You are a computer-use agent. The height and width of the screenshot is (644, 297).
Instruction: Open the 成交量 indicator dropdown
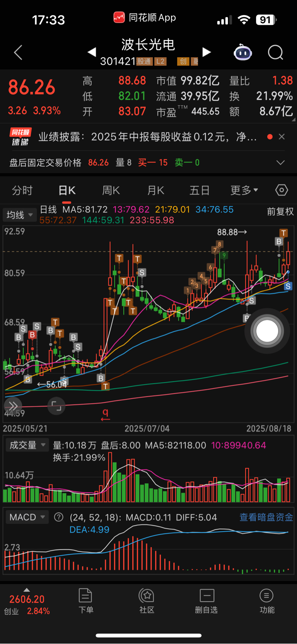pyautogui.click(x=27, y=445)
